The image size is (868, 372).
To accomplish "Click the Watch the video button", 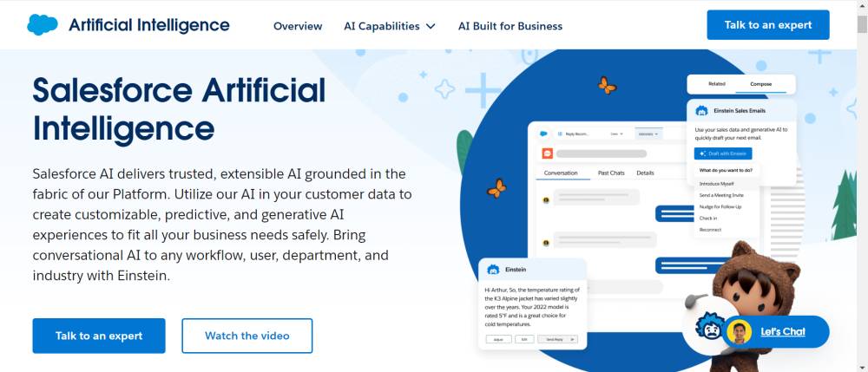I will (x=247, y=336).
